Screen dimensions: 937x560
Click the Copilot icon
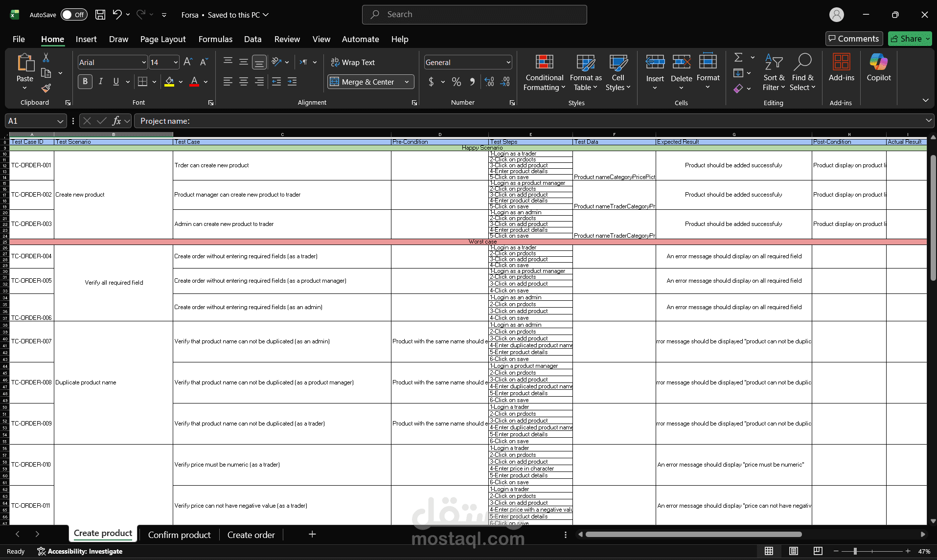(879, 68)
